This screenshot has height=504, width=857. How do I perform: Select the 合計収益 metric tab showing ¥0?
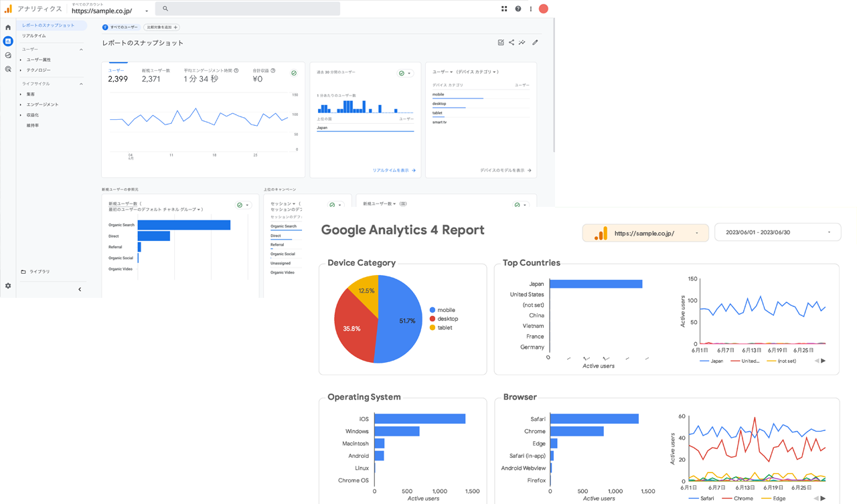tap(264, 76)
